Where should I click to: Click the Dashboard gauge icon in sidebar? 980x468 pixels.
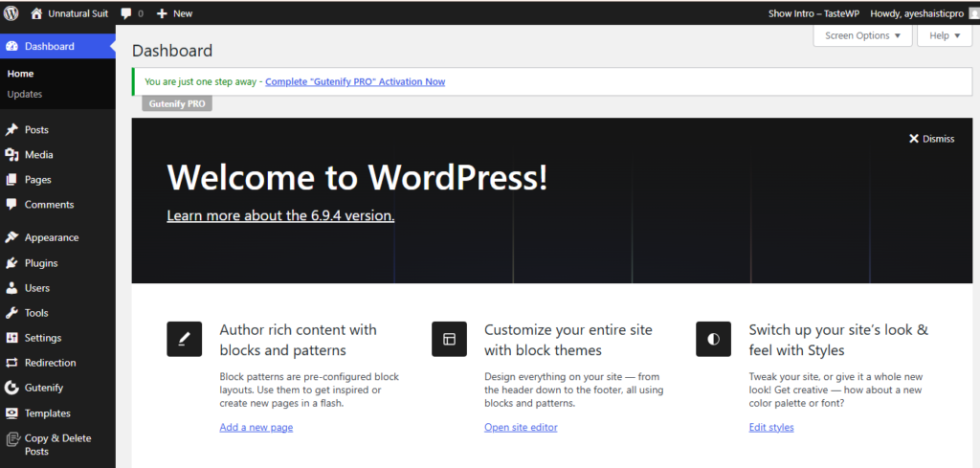[x=11, y=46]
